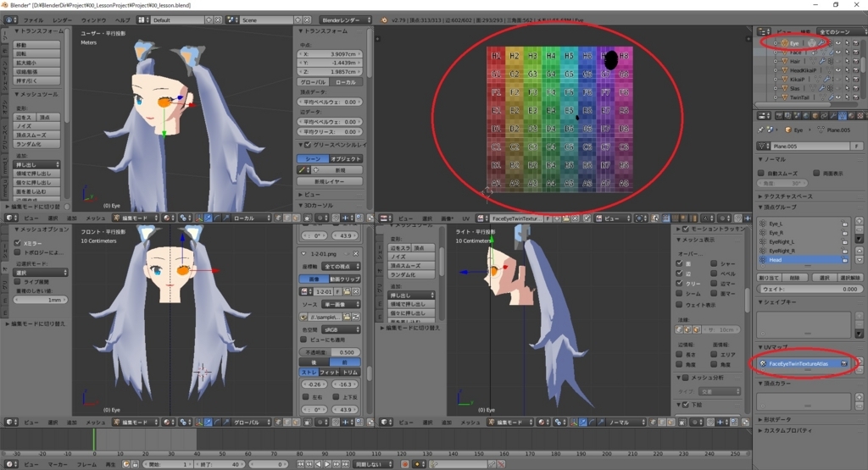Open the マーカー menu in the timeline header
Screen dimensions: 868x470
(x=58, y=464)
